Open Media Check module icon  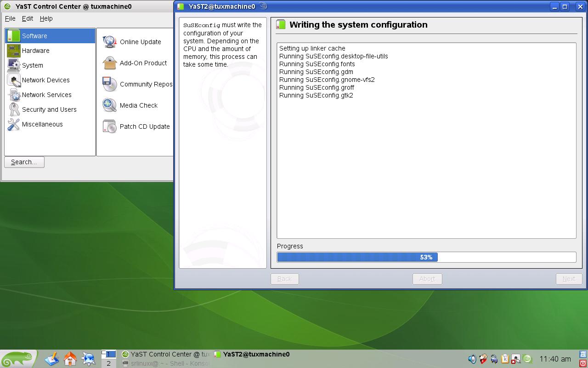click(x=110, y=105)
